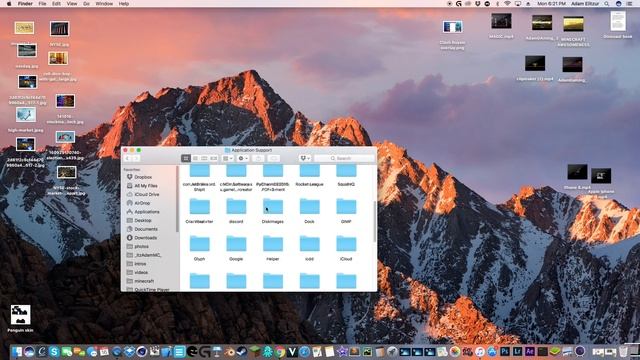Image resolution: width=640 pixels, height=360 pixels.
Task: Click the AirPlay display icon in menu bar
Action: point(518,4)
